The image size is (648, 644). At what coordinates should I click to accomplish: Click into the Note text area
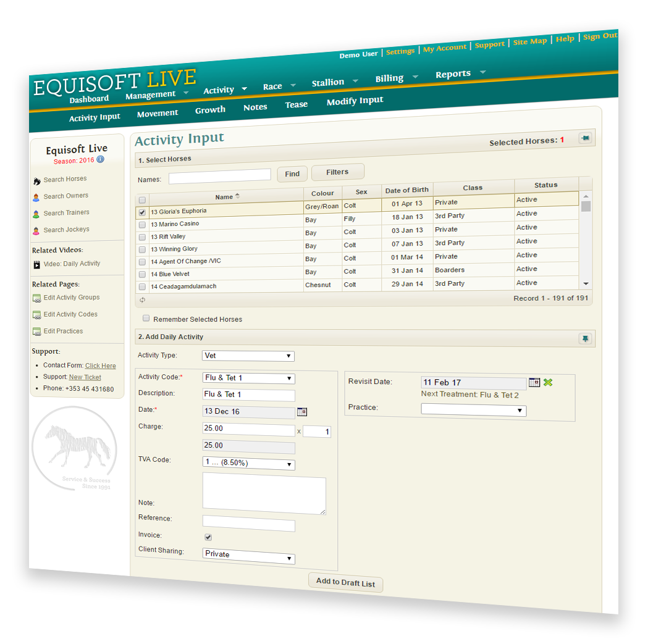[x=264, y=493]
